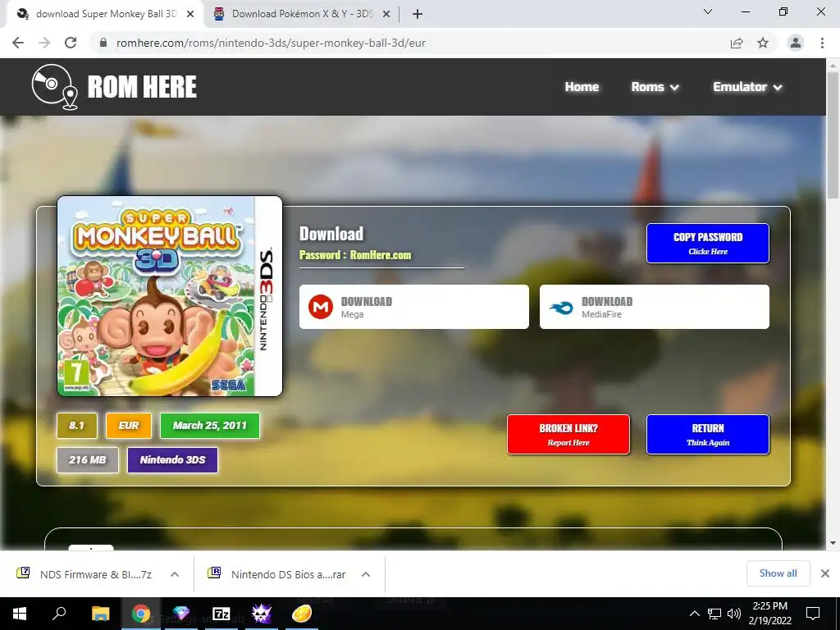This screenshot has height=630, width=840.
Task: Click the 8.1 rating badge
Action: tap(77, 426)
